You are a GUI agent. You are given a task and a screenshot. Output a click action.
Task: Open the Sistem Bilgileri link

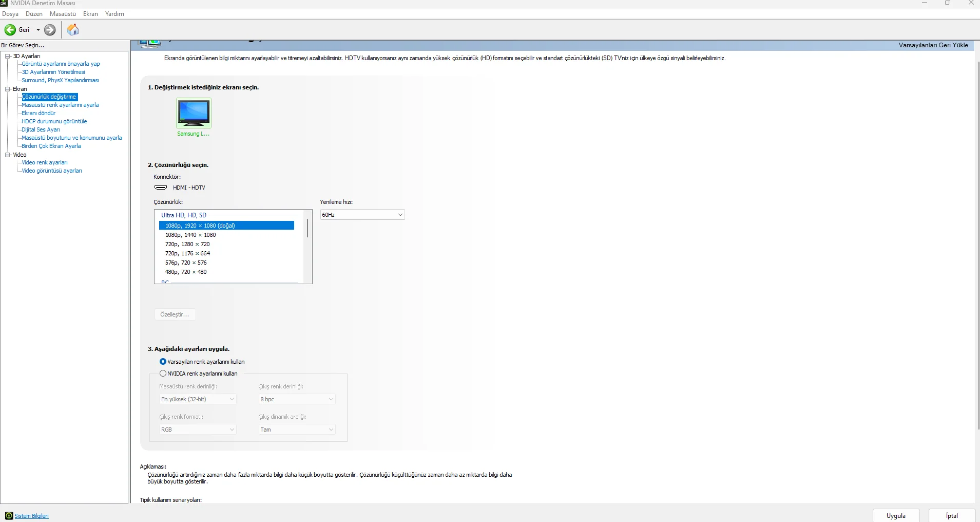[32, 516]
